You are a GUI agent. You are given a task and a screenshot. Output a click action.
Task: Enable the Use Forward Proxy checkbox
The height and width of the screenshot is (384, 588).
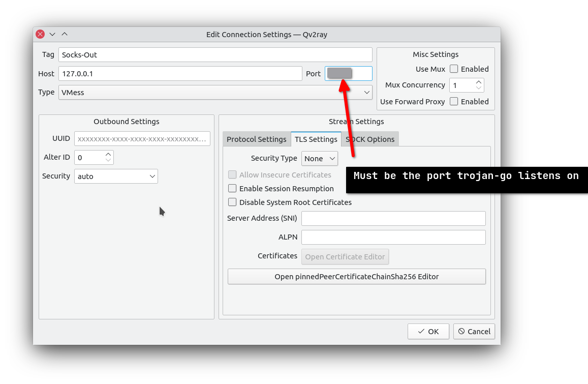pyautogui.click(x=454, y=101)
